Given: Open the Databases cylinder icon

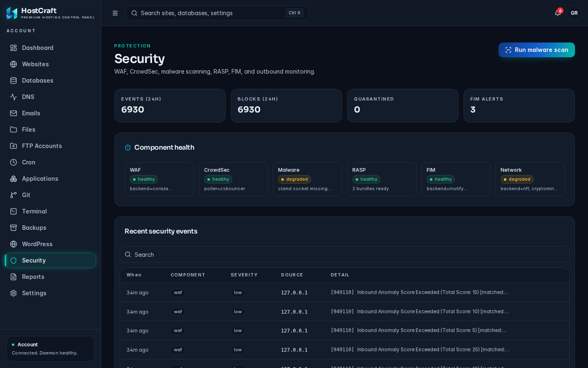Looking at the screenshot, I should point(13,81).
